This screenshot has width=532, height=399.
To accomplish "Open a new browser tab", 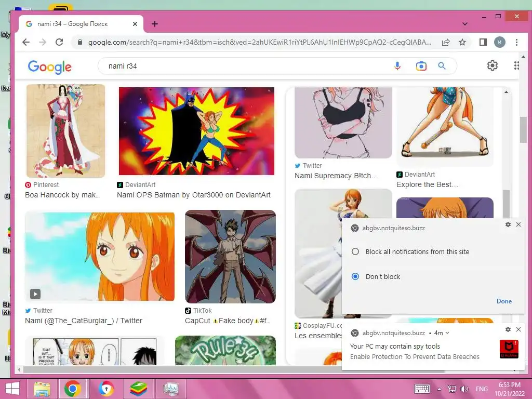I will (155, 24).
